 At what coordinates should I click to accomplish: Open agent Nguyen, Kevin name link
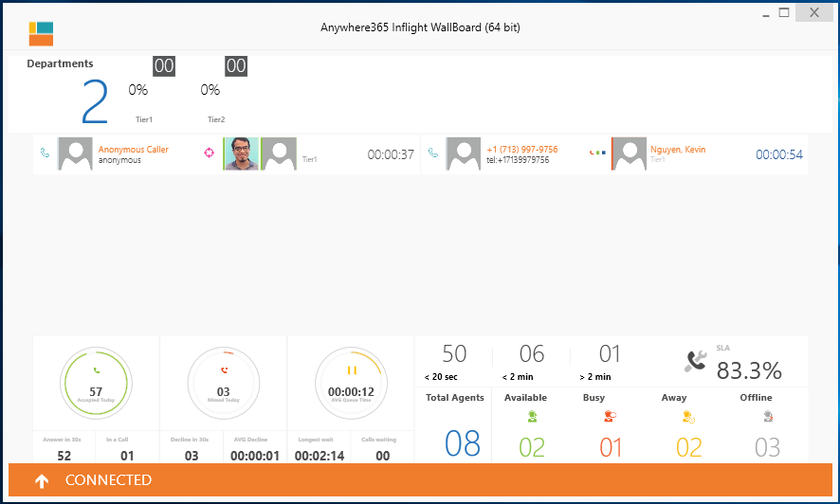click(678, 150)
